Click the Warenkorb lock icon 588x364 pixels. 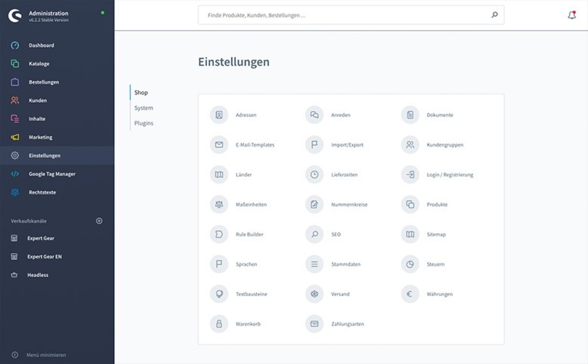[219, 324]
